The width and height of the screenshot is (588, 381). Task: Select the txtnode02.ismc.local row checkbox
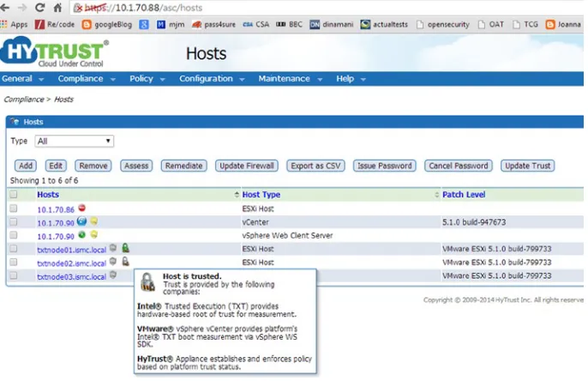[14, 262]
